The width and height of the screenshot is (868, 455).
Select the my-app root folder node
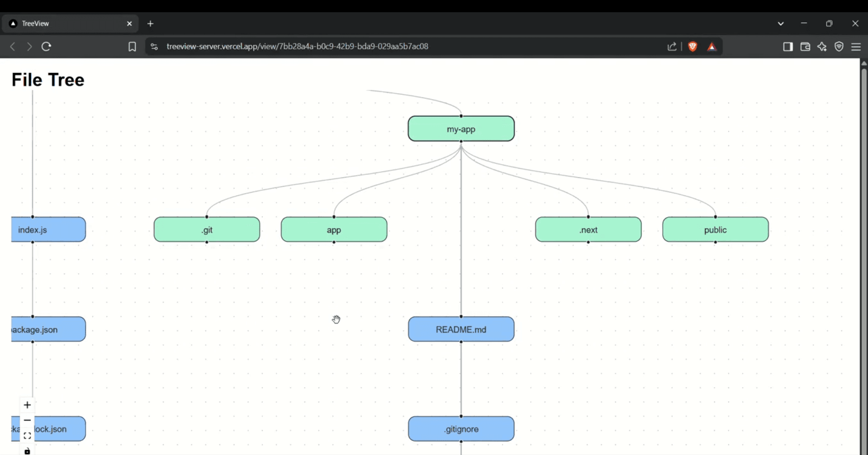[461, 129]
